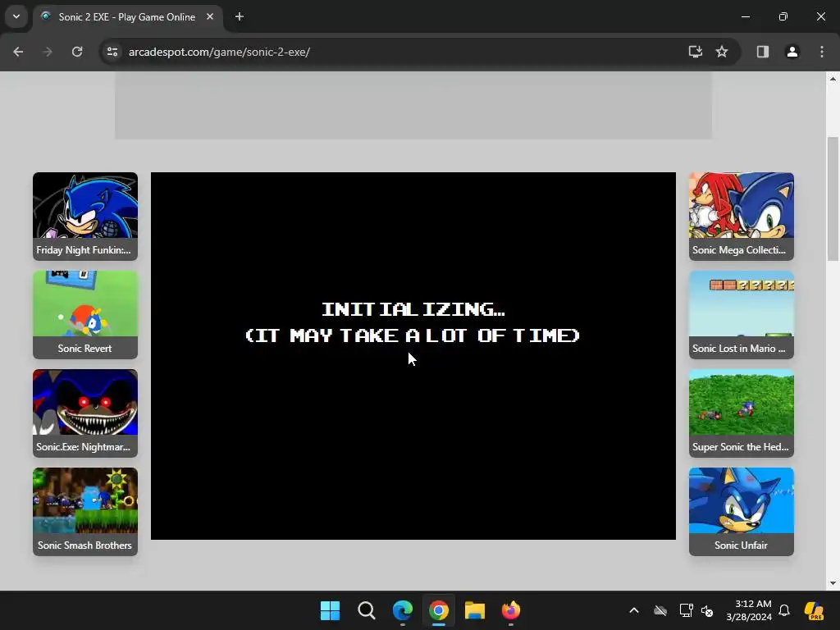Expand the tab search dropdown arrow

(16, 16)
